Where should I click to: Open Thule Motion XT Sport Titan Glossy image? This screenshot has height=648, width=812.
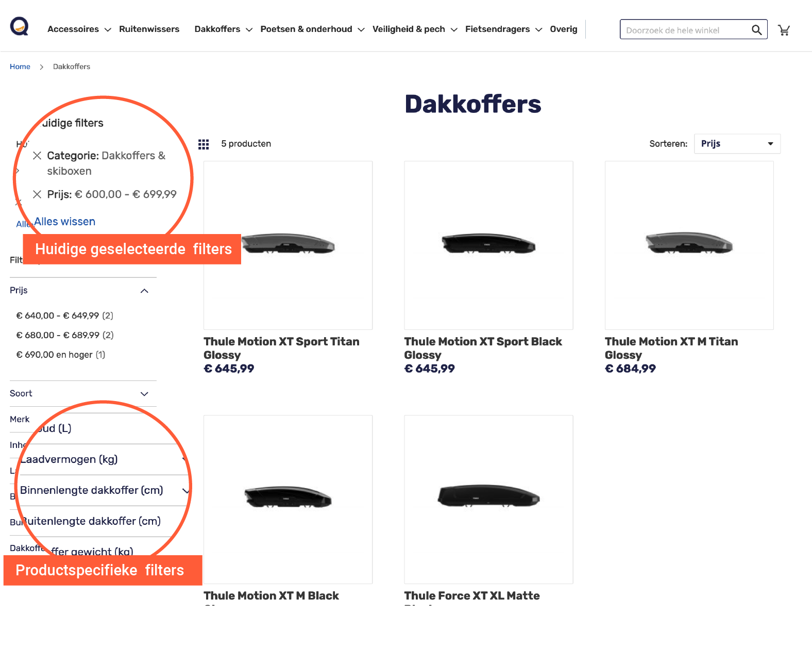point(288,245)
